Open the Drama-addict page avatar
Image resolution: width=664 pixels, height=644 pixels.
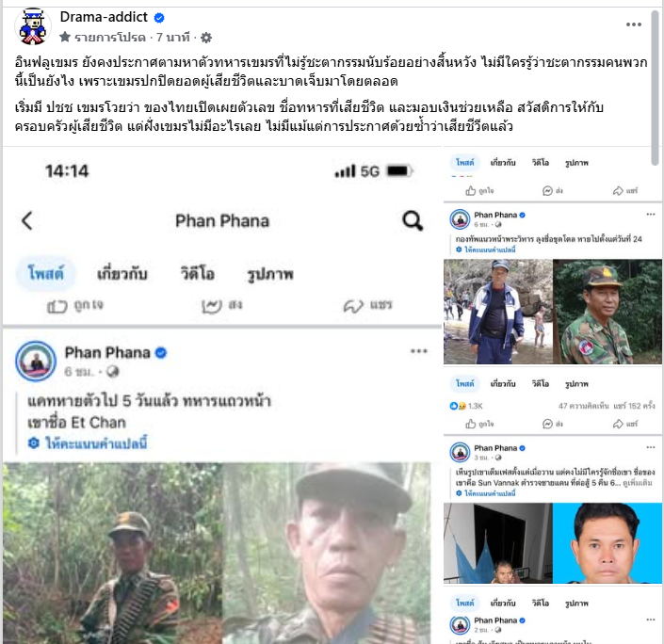pyautogui.click(x=33, y=26)
